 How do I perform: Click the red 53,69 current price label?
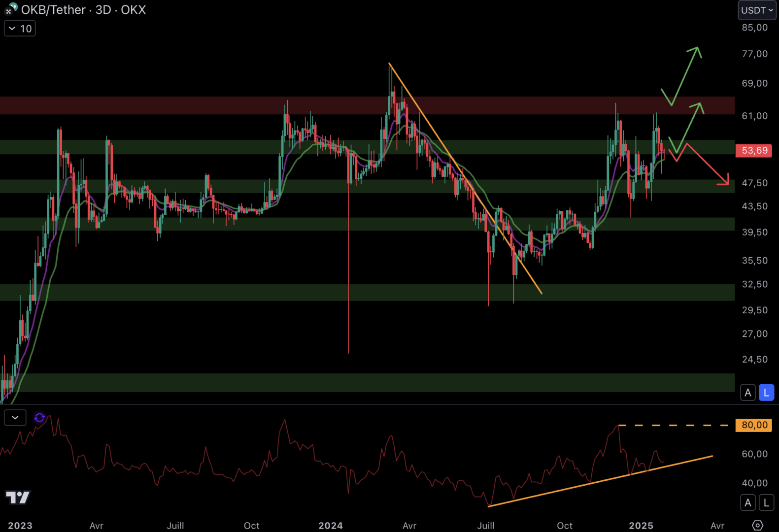(753, 150)
